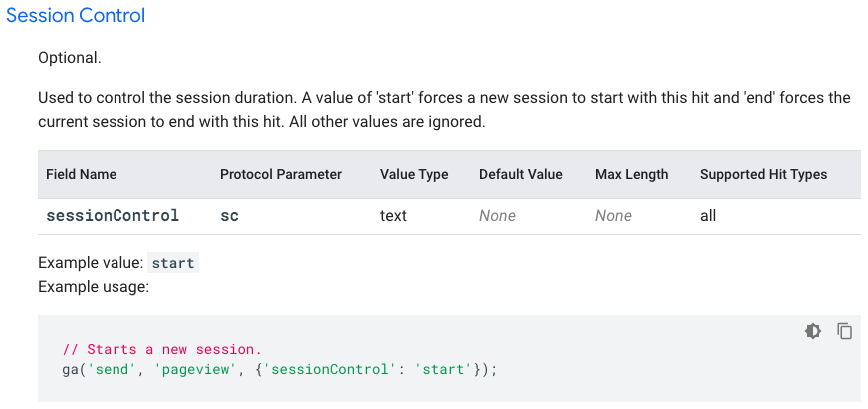Click the ga('send', 'pageview') code line
The width and height of the screenshot is (868, 409).
click(279, 369)
